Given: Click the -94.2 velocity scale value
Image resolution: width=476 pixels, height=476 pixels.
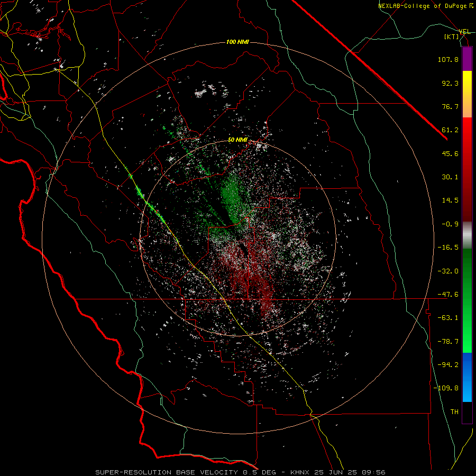Looking at the screenshot, I should [x=448, y=365].
